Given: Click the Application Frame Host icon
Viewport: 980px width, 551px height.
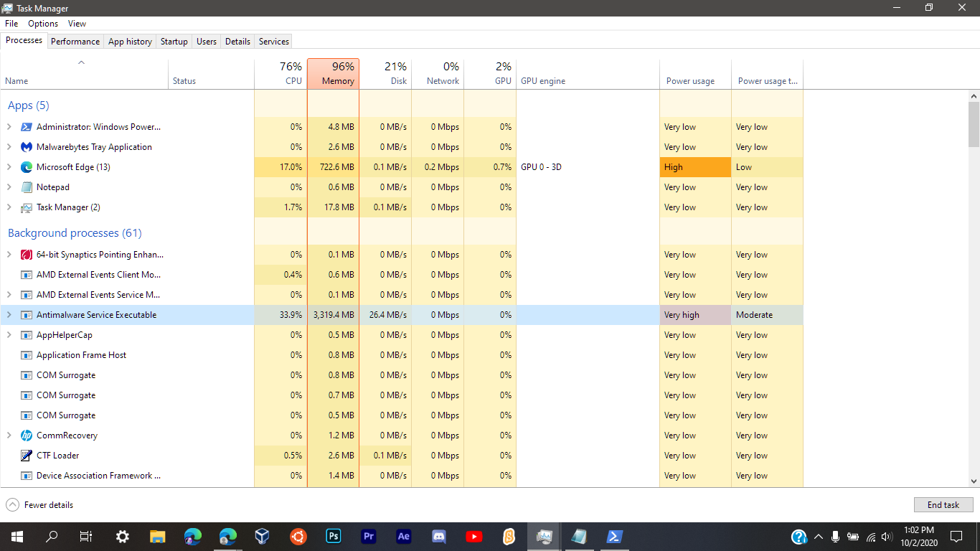Looking at the screenshot, I should pos(27,355).
